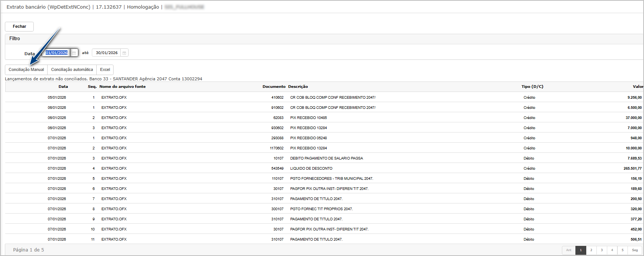Select the DEBITO PAGAMENTO DE SALARIO PAGSA row
Viewport: 644px width, 256px height.
tap(326, 158)
